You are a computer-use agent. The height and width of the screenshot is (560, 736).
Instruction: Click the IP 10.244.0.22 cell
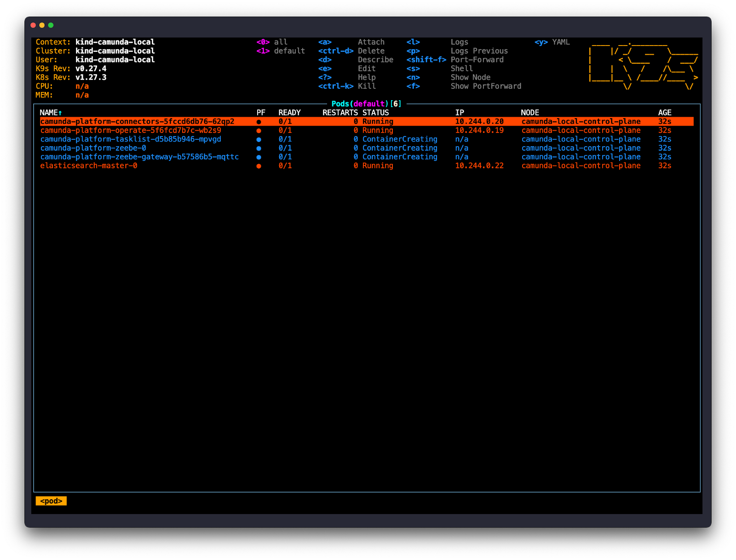click(479, 166)
